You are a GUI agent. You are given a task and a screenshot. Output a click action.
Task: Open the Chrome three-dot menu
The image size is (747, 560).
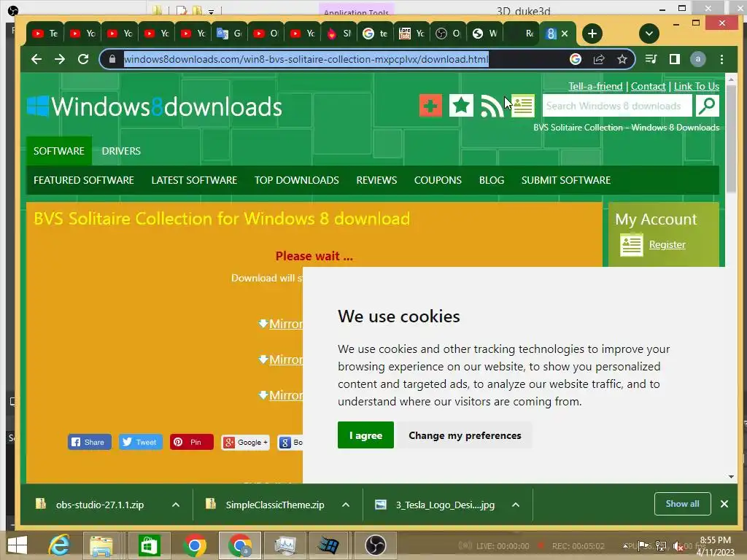tap(721, 59)
